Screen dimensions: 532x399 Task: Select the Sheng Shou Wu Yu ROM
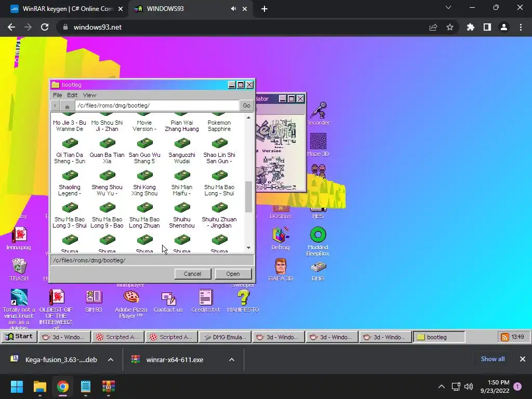tap(107, 183)
